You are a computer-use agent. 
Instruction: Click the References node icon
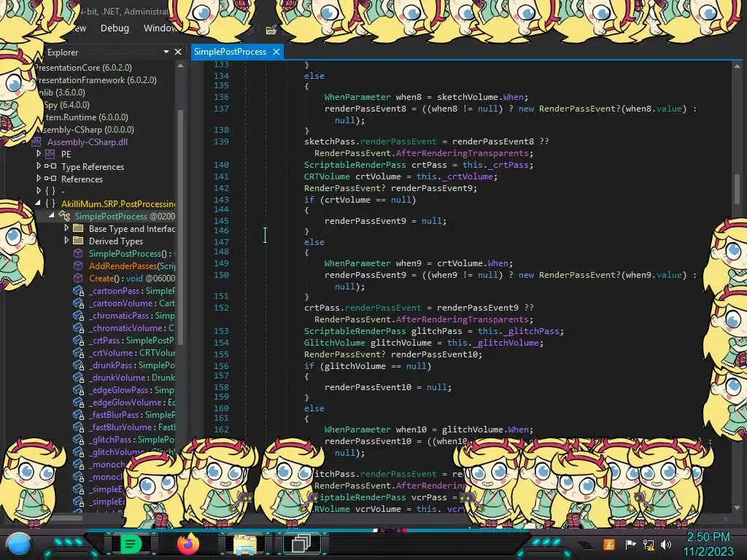click(50, 179)
